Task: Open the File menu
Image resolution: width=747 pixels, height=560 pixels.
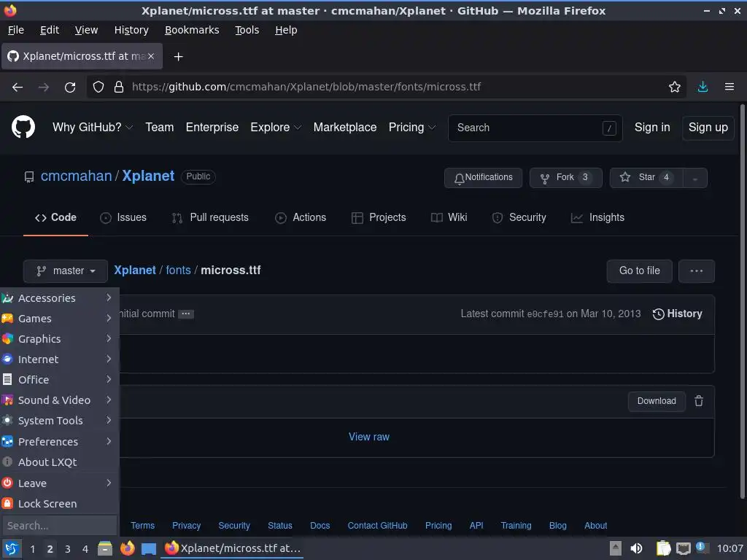Action: tap(16, 30)
